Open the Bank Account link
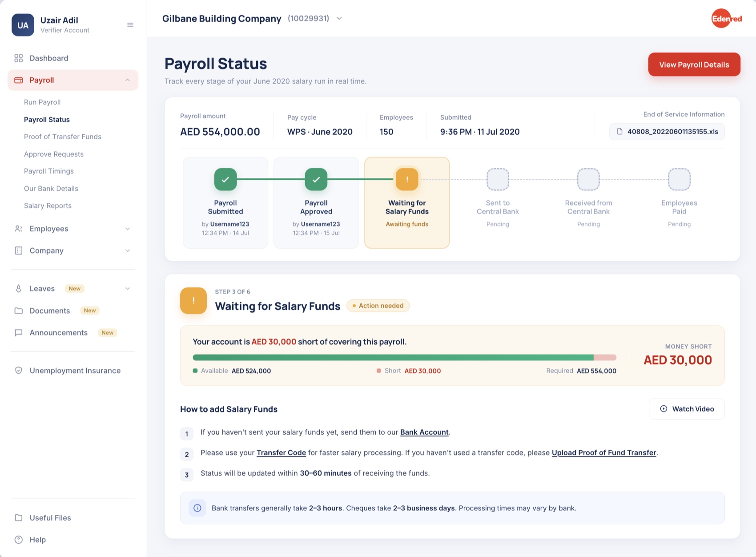Screen dimensions: 756x557 [x=424, y=432]
